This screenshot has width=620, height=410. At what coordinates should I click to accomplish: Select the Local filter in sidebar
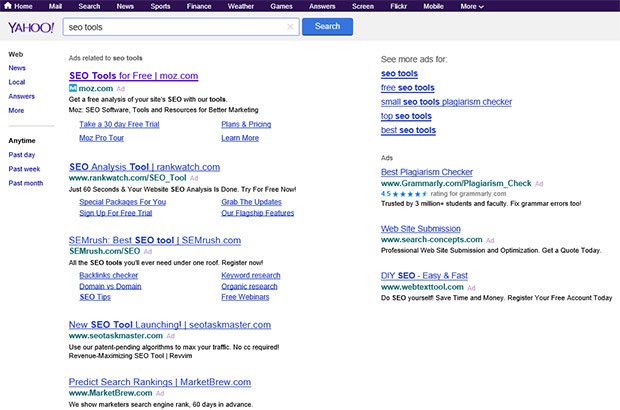17,82
